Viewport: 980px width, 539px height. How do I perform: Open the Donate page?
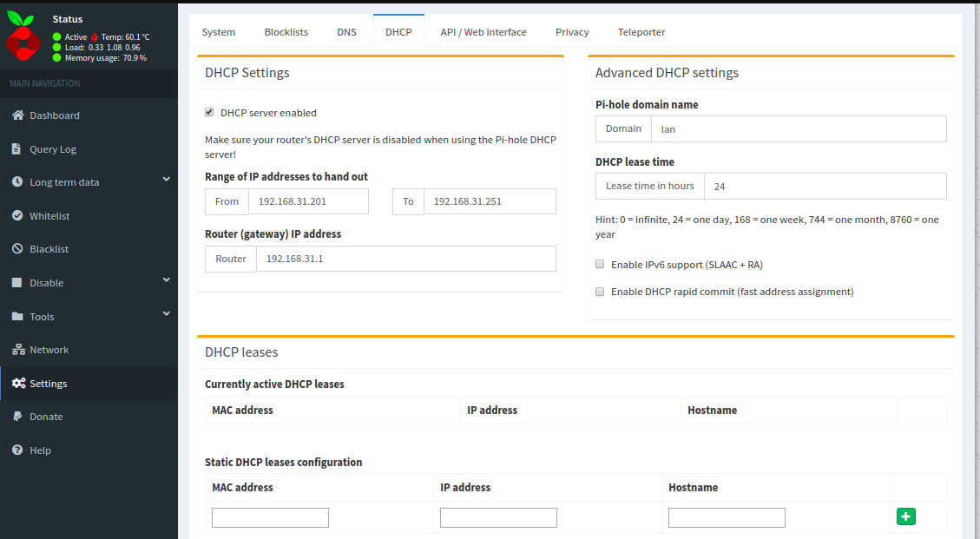pos(47,416)
